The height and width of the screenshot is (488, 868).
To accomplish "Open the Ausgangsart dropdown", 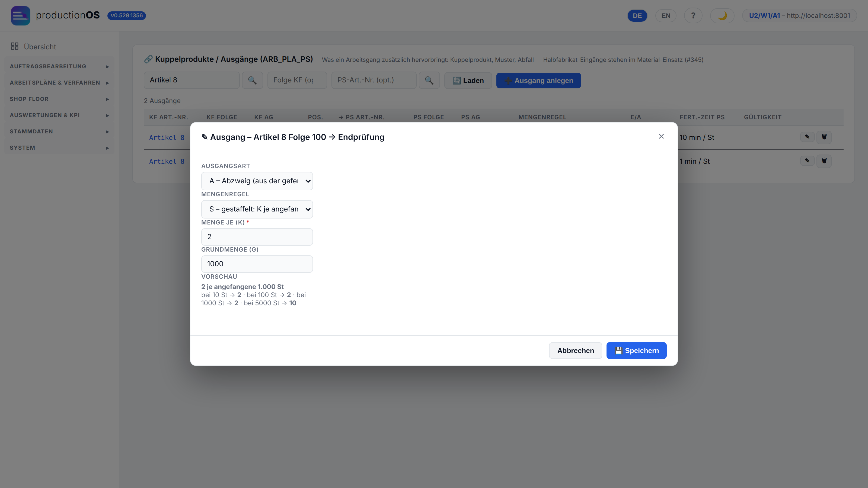I will 257,181.
